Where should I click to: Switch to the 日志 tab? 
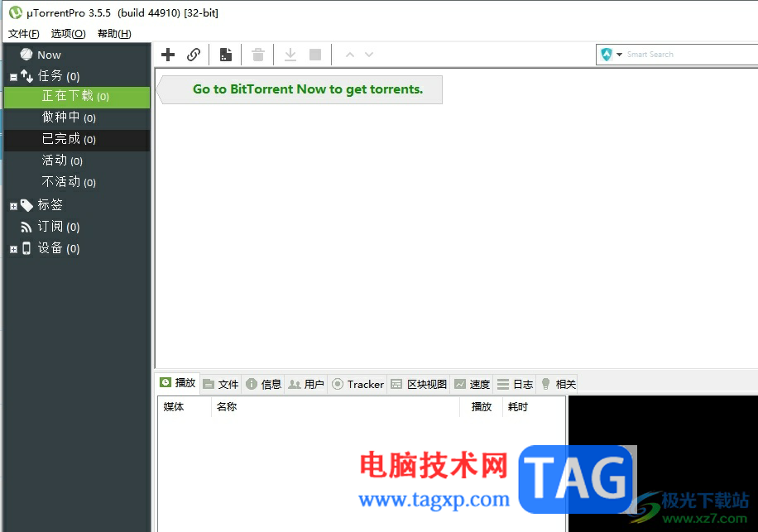click(x=516, y=384)
